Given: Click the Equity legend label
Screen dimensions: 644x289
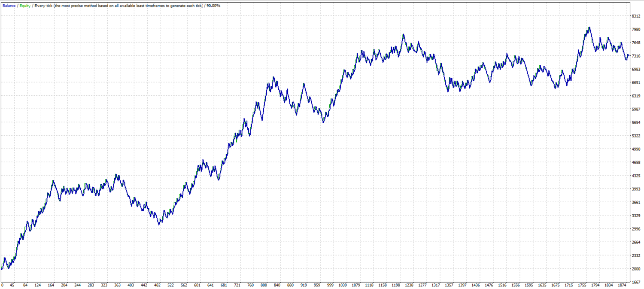Looking at the screenshot, I should (x=25, y=6).
